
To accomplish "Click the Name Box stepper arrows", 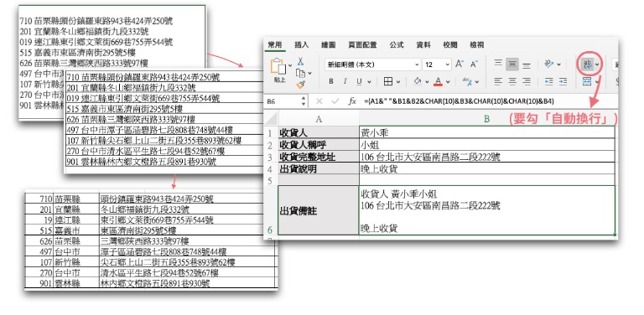I will pos(304,101).
